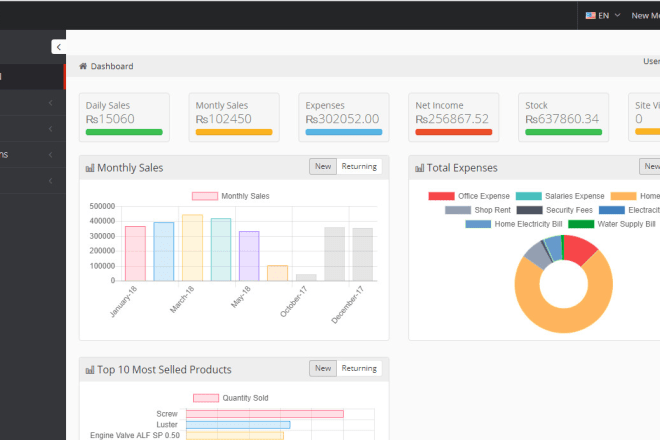The width and height of the screenshot is (660, 440).
Task: Click the red Office Expense donut segment
Action: point(579,248)
